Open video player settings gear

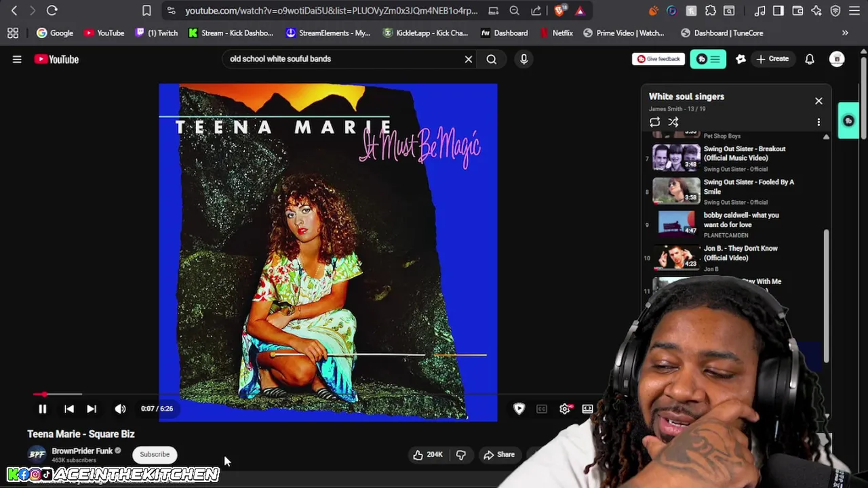tap(565, 409)
